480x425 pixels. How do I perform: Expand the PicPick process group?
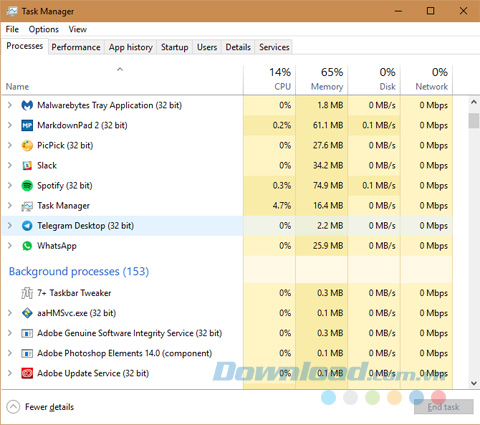tap(10, 146)
